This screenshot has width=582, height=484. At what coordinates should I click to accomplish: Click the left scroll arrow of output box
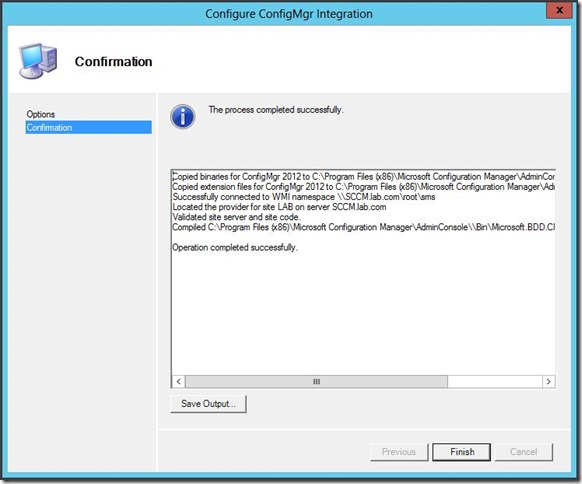pos(179,382)
